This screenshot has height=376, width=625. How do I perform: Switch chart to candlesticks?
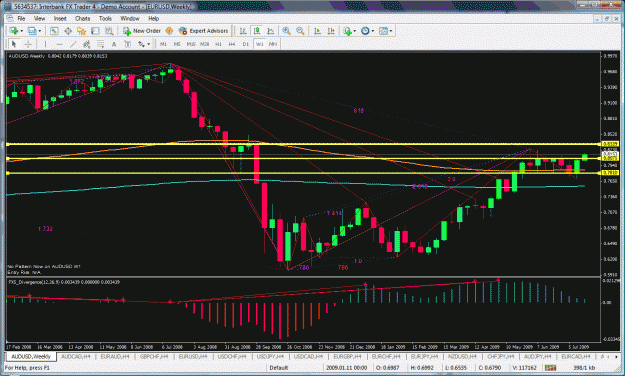(x=257, y=31)
